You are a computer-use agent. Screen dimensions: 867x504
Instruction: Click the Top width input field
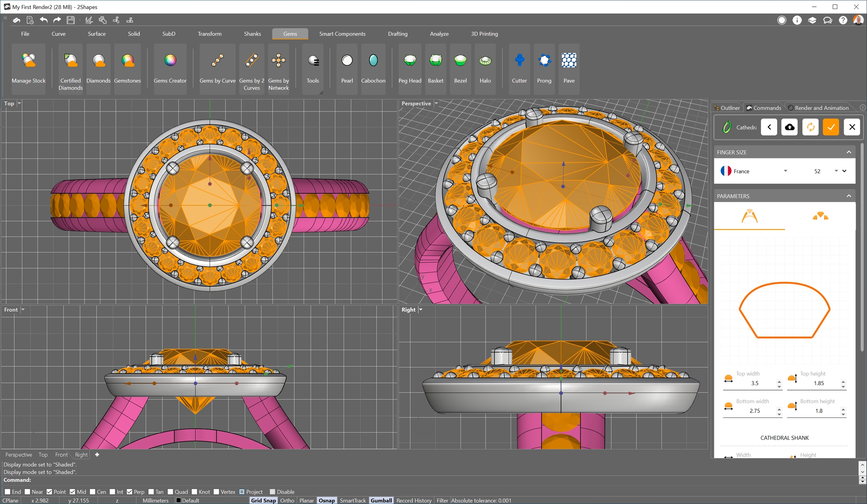coord(755,383)
